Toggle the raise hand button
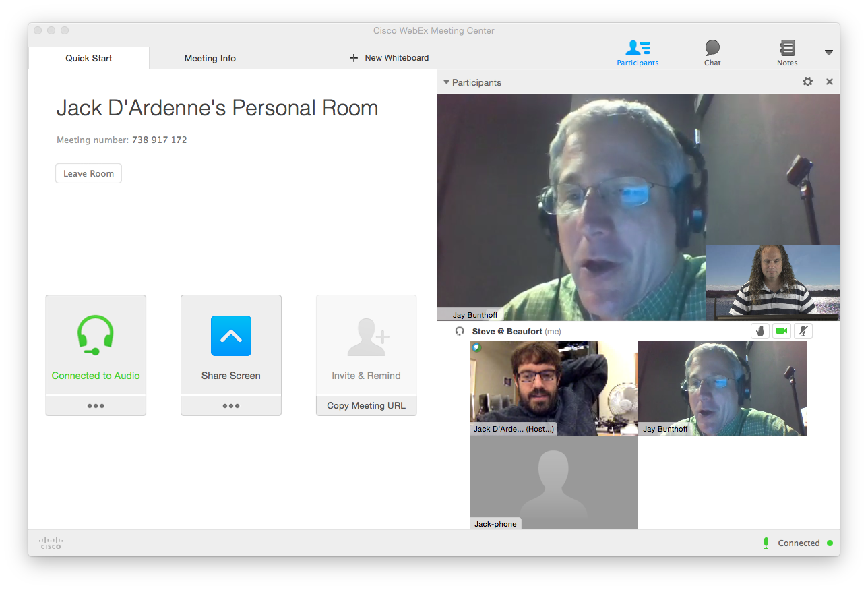The width and height of the screenshot is (868, 590). click(x=760, y=331)
